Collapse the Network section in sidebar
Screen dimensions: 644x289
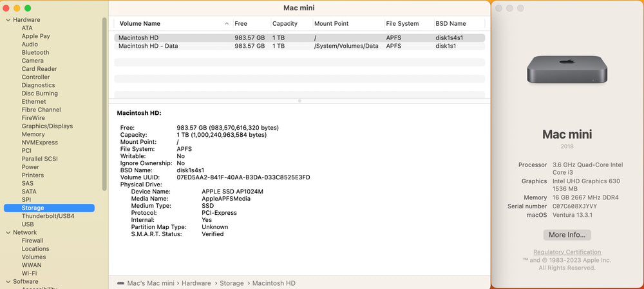8,233
